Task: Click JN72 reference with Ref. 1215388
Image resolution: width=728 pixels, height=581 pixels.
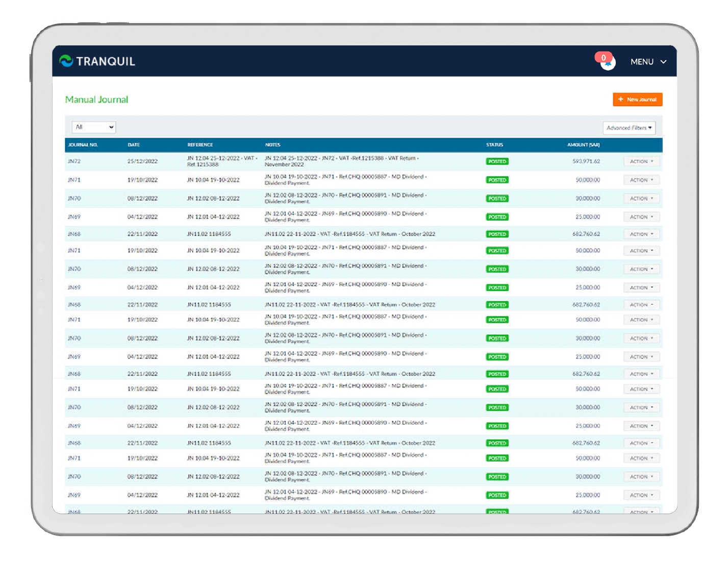Action: pyautogui.click(x=222, y=161)
